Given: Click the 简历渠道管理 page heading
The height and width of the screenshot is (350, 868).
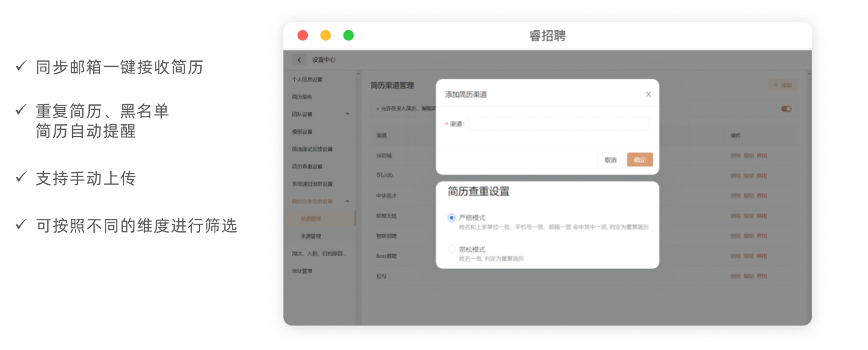Looking at the screenshot, I should (392, 86).
